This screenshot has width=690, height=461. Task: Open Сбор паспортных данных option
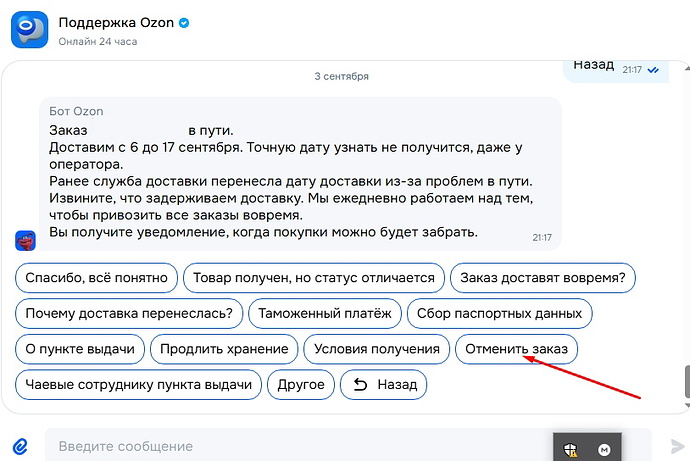click(x=499, y=314)
